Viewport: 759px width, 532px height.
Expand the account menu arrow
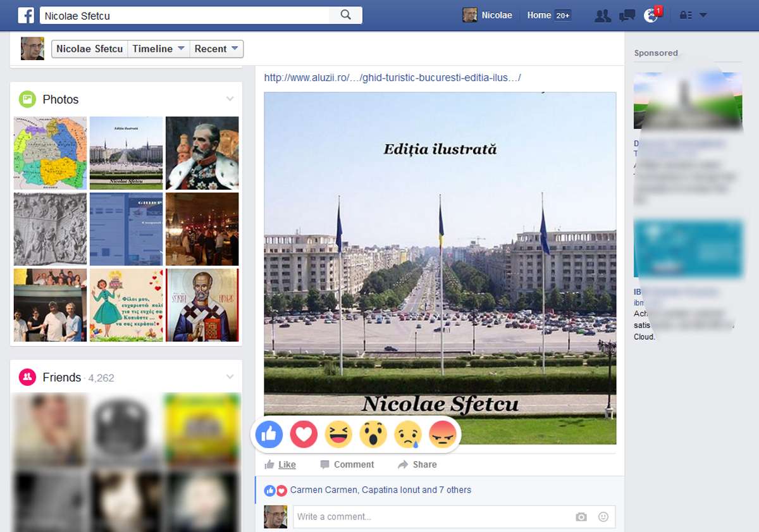(x=703, y=15)
